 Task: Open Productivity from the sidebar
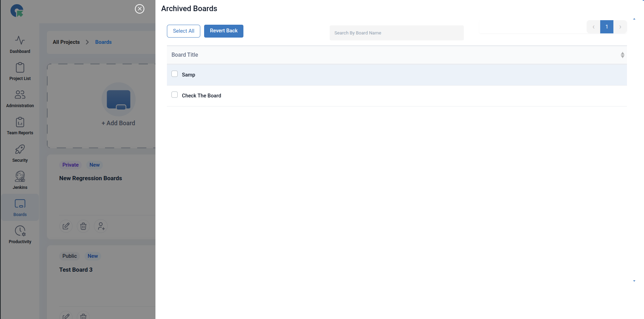tap(20, 235)
